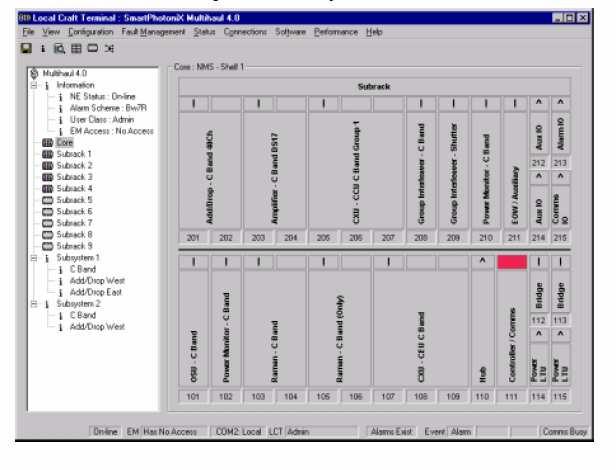616x470 pixels.
Task: Select the Raman - C Band (Only) card
Action: [340, 329]
